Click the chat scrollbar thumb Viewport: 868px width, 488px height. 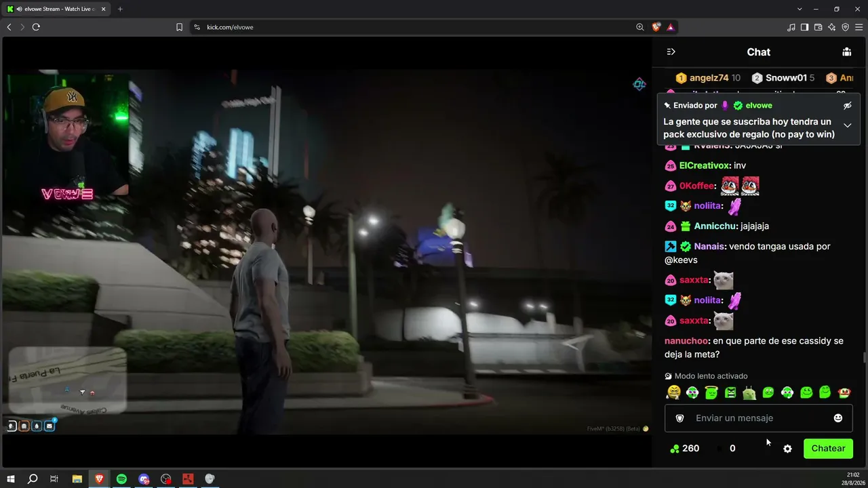[865, 357]
